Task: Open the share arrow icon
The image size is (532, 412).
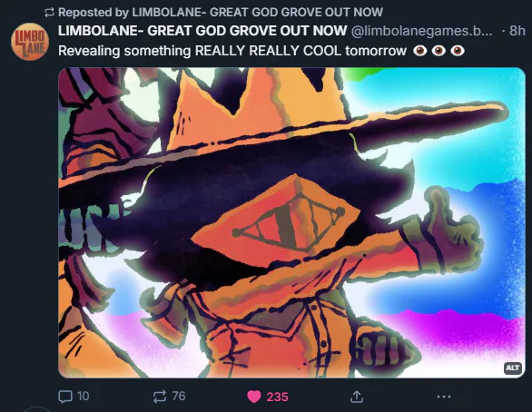Action: point(357,397)
